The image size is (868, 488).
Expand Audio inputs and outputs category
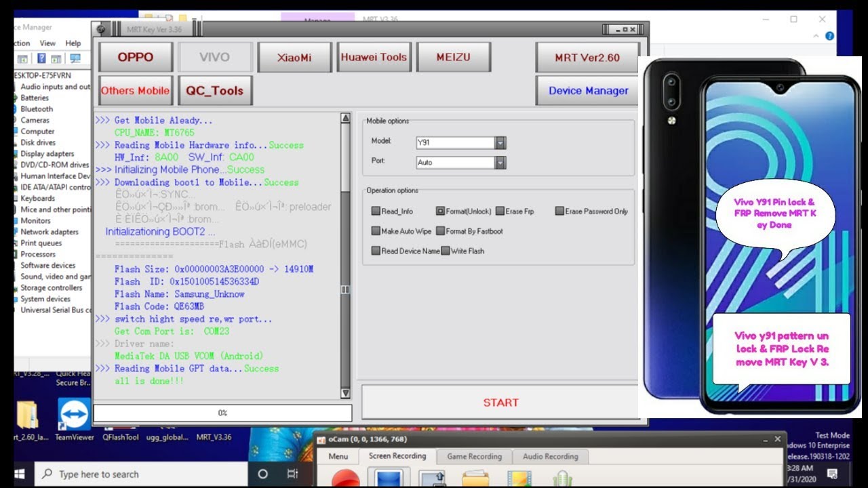click(56, 87)
